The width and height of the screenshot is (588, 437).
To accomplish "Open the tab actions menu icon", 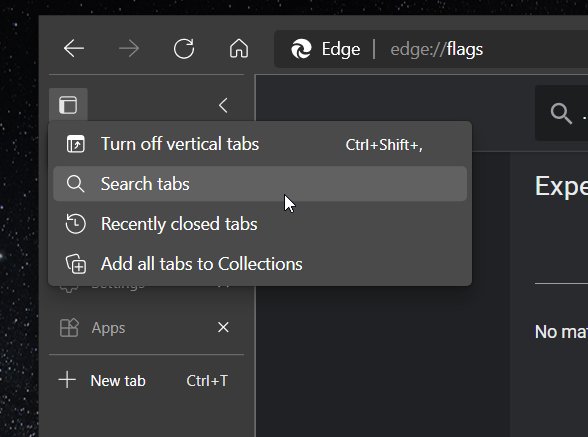I will pos(68,105).
